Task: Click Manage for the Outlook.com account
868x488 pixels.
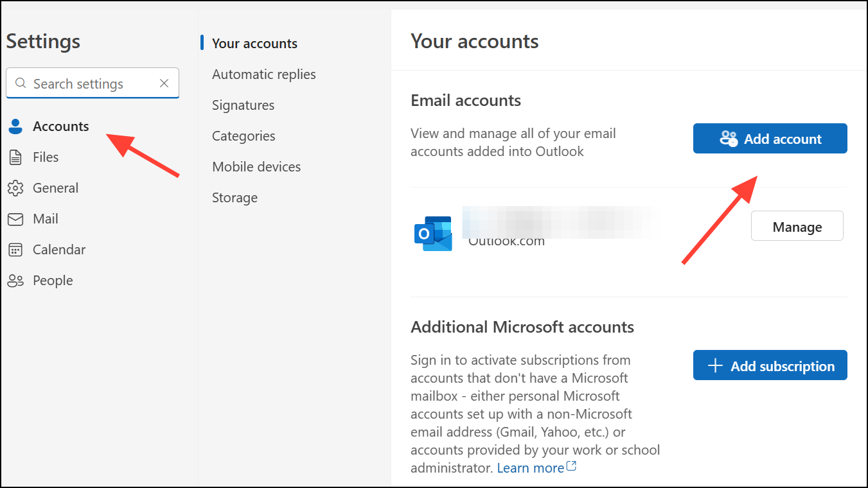Action: pos(797,227)
